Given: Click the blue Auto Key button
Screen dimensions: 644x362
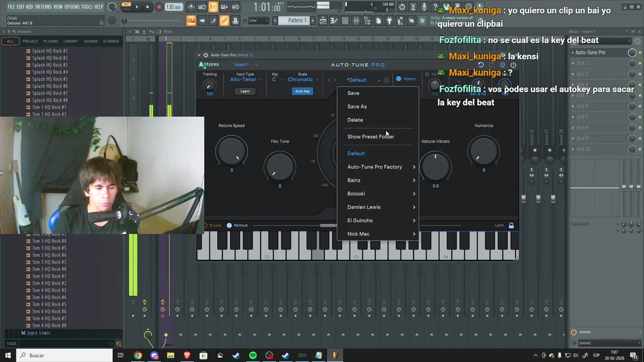Looking at the screenshot, I should 302,91.
